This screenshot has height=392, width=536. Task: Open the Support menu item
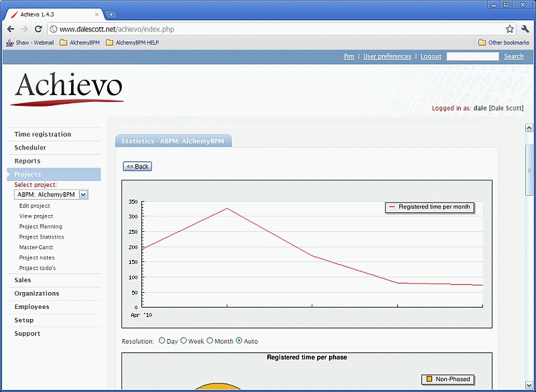[x=27, y=333]
